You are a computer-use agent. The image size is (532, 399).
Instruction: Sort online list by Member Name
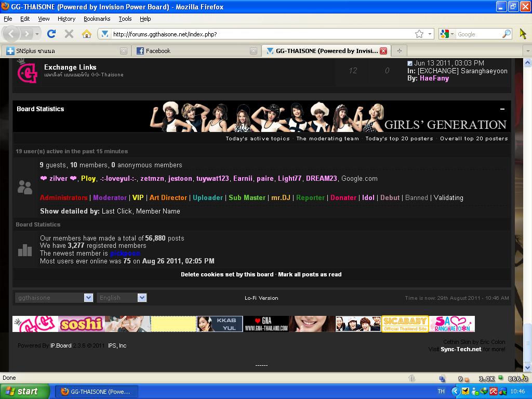click(x=158, y=211)
